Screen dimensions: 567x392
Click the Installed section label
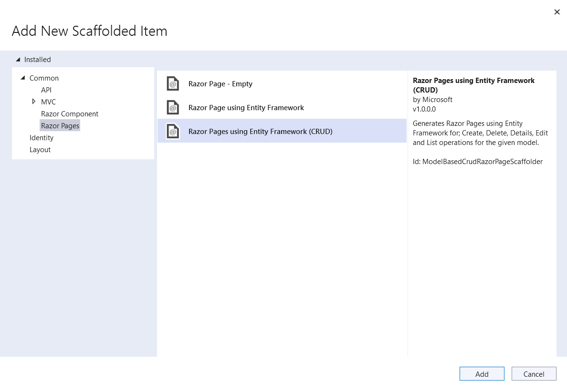pyautogui.click(x=38, y=60)
